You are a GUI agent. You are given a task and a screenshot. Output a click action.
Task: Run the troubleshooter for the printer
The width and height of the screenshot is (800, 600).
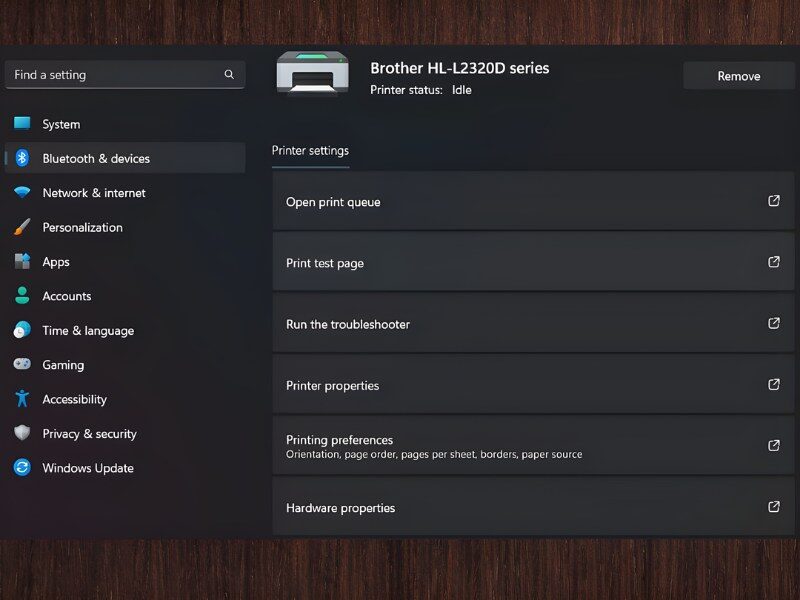[348, 324]
